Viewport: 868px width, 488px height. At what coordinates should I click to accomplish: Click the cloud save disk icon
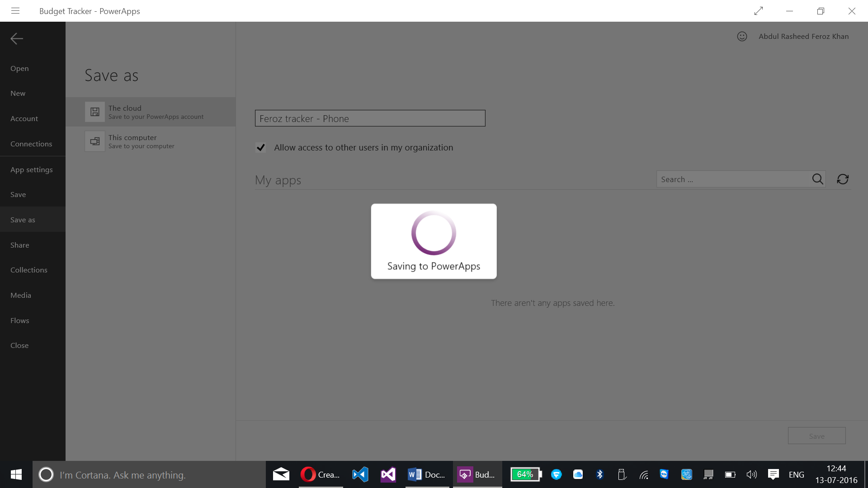coord(95,112)
